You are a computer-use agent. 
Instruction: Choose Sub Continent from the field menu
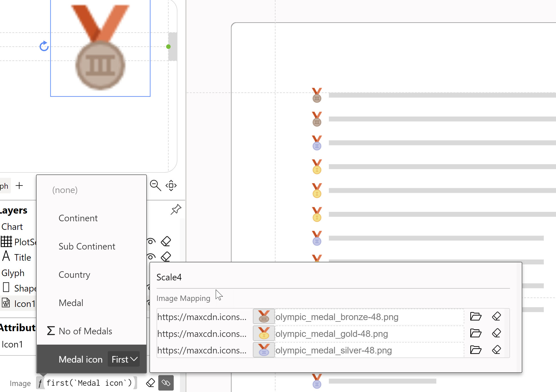pyautogui.click(x=87, y=246)
